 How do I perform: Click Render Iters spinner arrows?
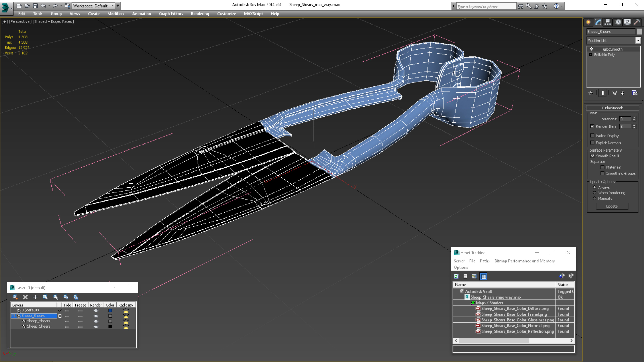(634, 126)
